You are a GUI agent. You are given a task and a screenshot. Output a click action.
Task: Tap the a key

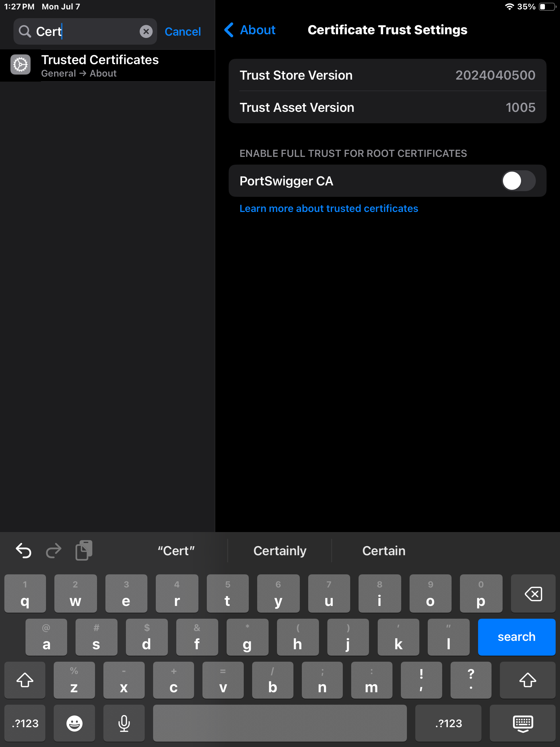(x=46, y=637)
